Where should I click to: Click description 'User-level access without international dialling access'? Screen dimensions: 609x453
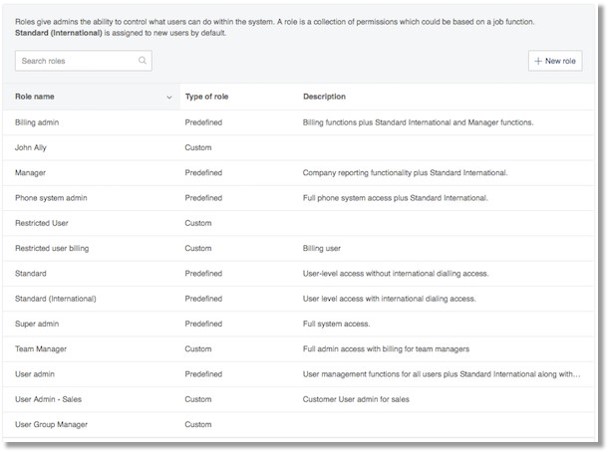click(x=396, y=274)
